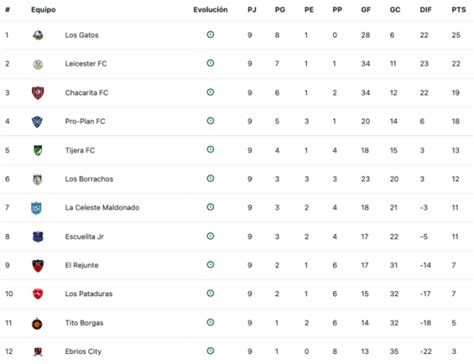Click the Tijera FC green shield
This screenshot has width=474, height=364.
coord(38,150)
